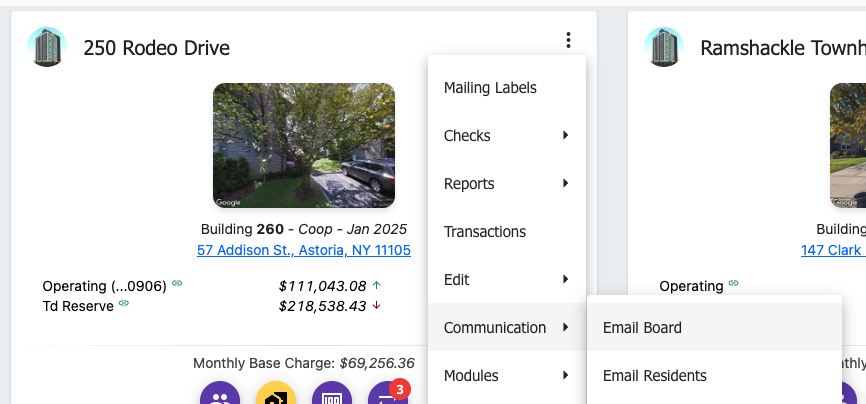Click the Ramshackle Townhouse building avatar icon
The image size is (866, 404).
pyautogui.click(x=664, y=47)
